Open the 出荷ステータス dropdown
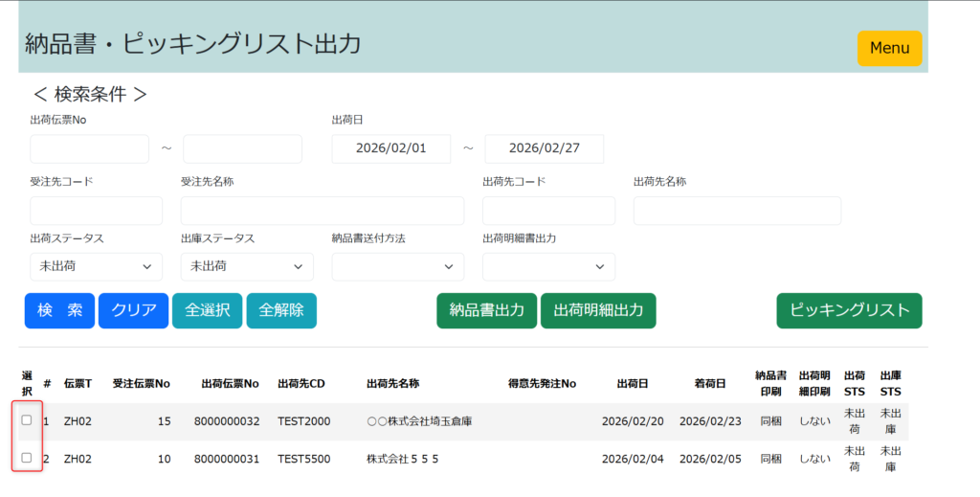The image size is (980, 497). click(x=96, y=266)
